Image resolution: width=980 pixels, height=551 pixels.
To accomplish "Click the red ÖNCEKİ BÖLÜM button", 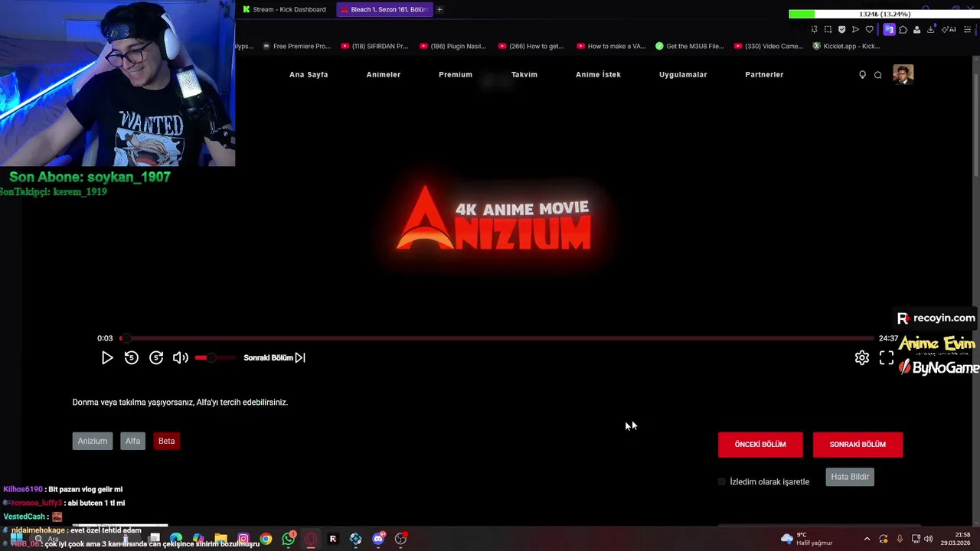I will [760, 445].
